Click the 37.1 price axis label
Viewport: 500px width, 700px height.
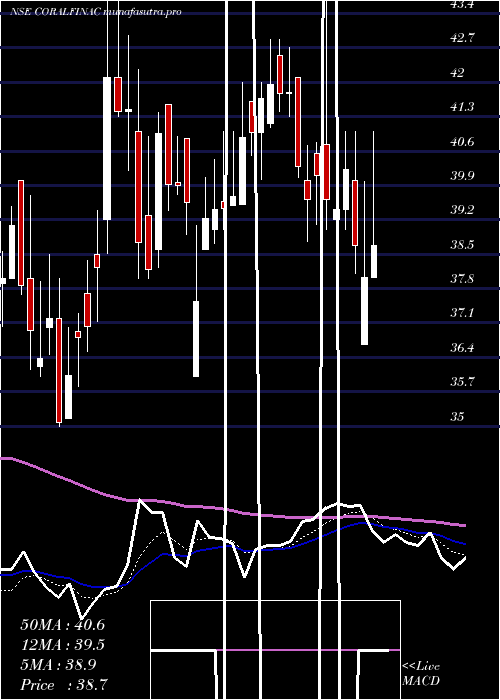tap(463, 313)
